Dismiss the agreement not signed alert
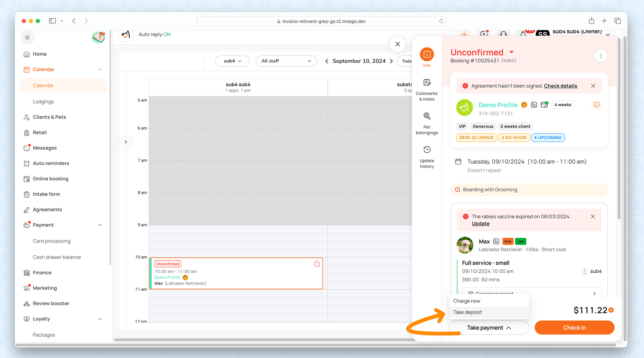 point(593,86)
